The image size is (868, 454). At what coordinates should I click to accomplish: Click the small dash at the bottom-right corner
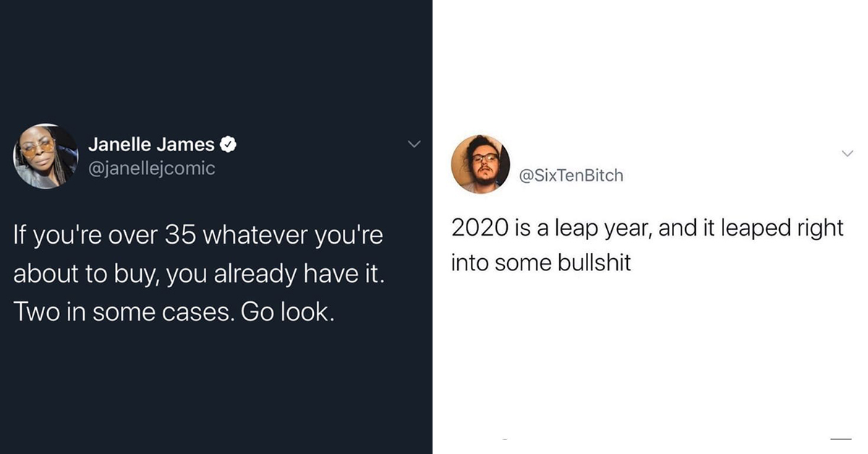coord(841,439)
